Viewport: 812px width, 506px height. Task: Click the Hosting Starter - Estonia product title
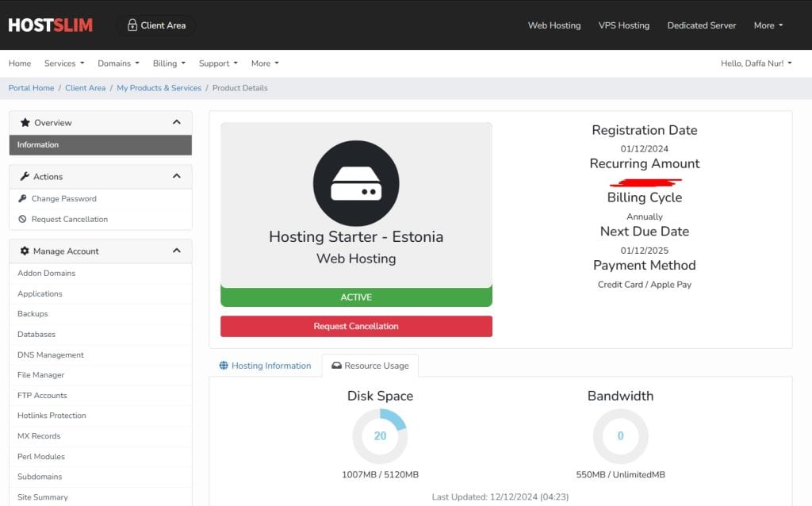tap(356, 236)
